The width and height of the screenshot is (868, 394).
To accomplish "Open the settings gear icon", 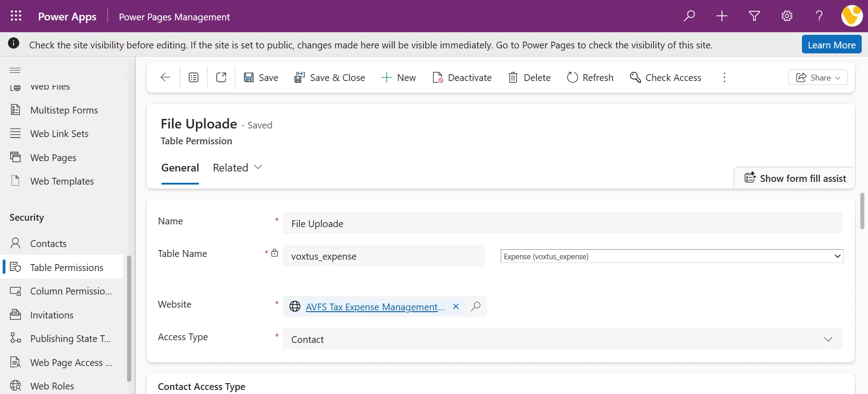I will coord(787,16).
